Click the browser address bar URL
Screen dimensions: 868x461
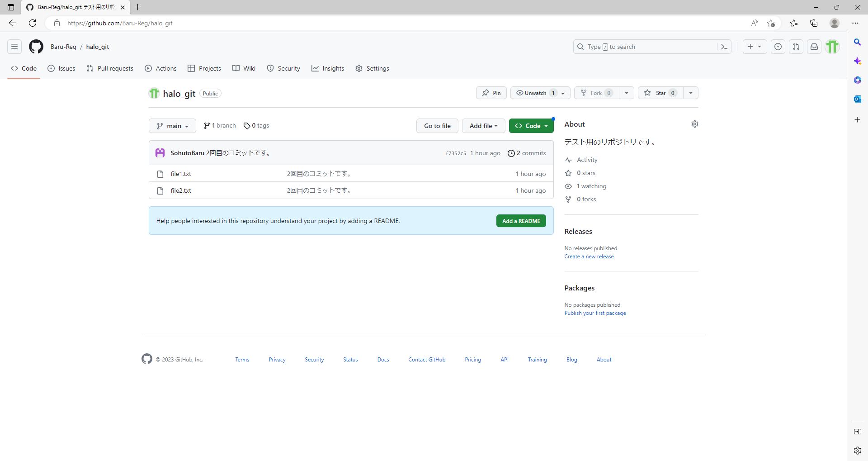click(x=120, y=23)
